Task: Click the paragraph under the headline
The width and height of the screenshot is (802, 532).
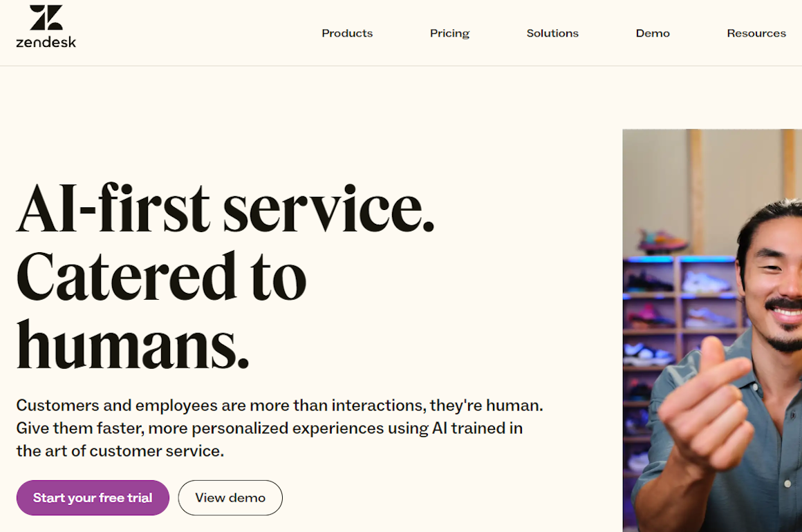Action: click(277, 428)
